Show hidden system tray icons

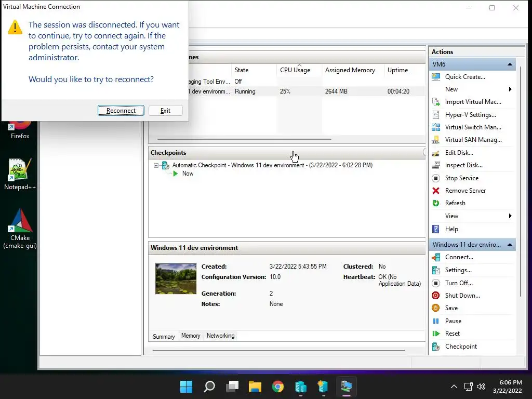point(454,387)
